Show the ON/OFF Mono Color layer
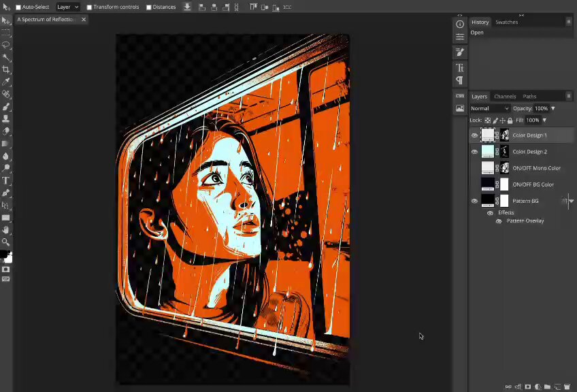 [474, 168]
